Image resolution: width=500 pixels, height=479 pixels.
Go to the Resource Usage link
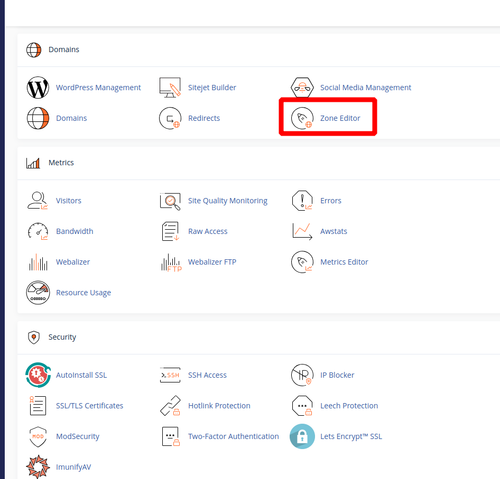tap(84, 293)
